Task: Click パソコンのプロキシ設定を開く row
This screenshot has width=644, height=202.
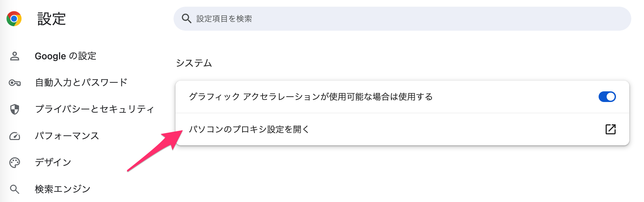Action: pyautogui.click(x=402, y=129)
